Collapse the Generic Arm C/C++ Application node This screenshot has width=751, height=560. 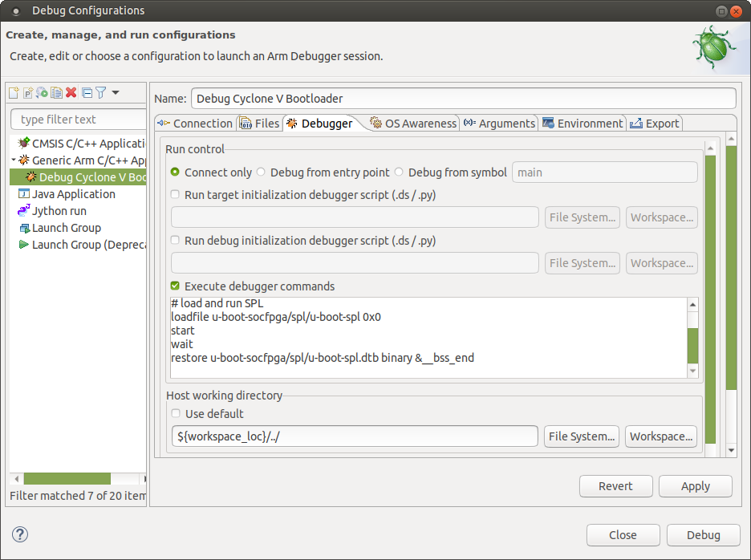point(14,160)
